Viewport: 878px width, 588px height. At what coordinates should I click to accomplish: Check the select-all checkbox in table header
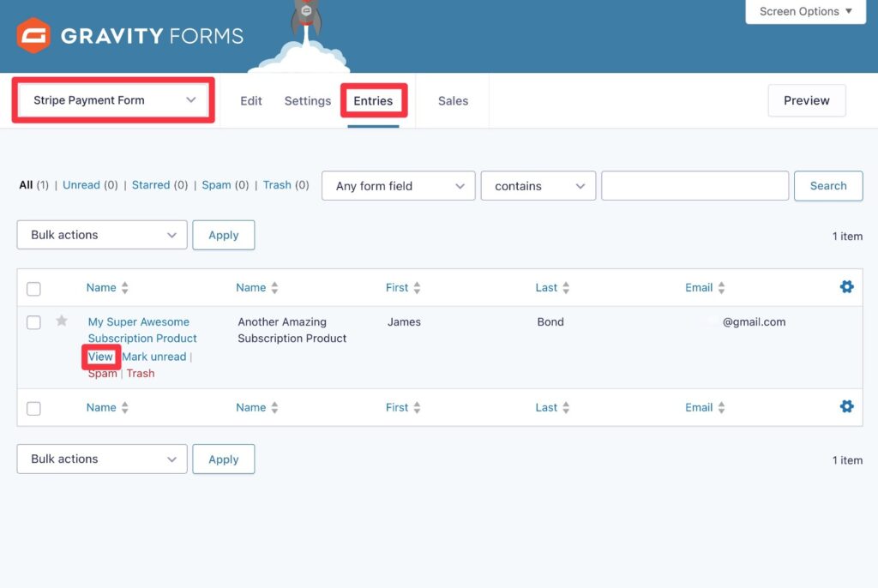click(33, 289)
